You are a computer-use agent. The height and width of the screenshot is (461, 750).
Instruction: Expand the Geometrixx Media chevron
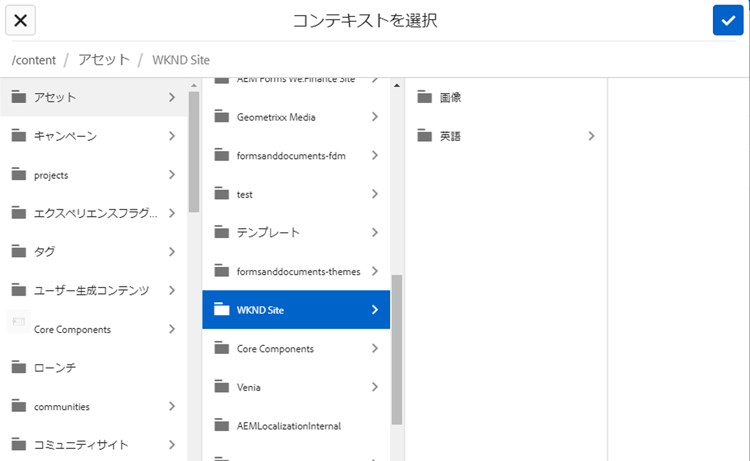[375, 117]
